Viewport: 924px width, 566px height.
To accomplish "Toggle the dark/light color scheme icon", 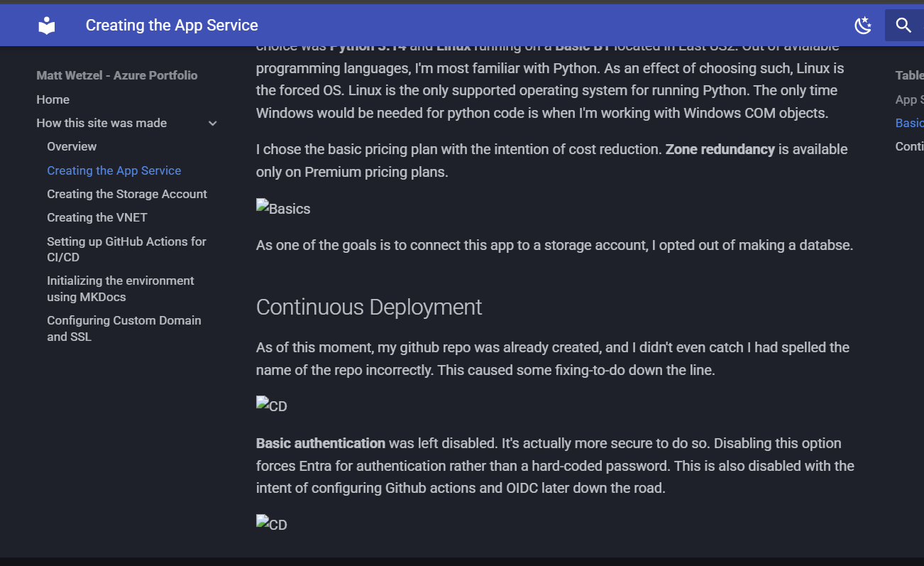I will [x=862, y=26].
